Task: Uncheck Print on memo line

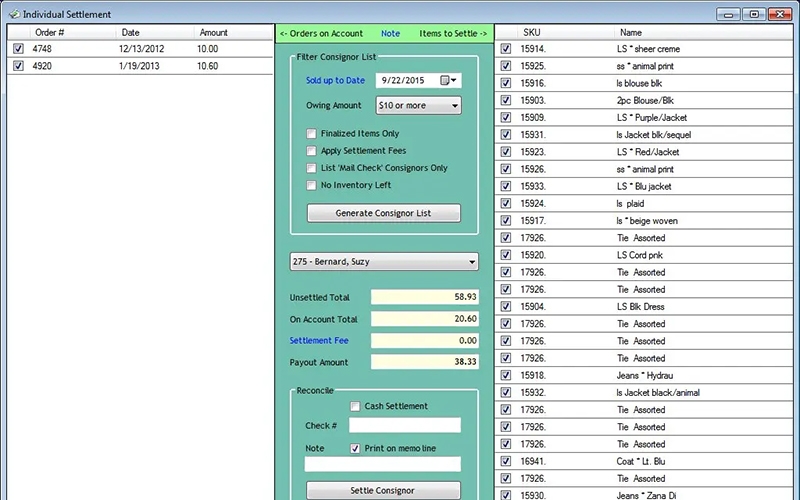Action: point(355,449)
